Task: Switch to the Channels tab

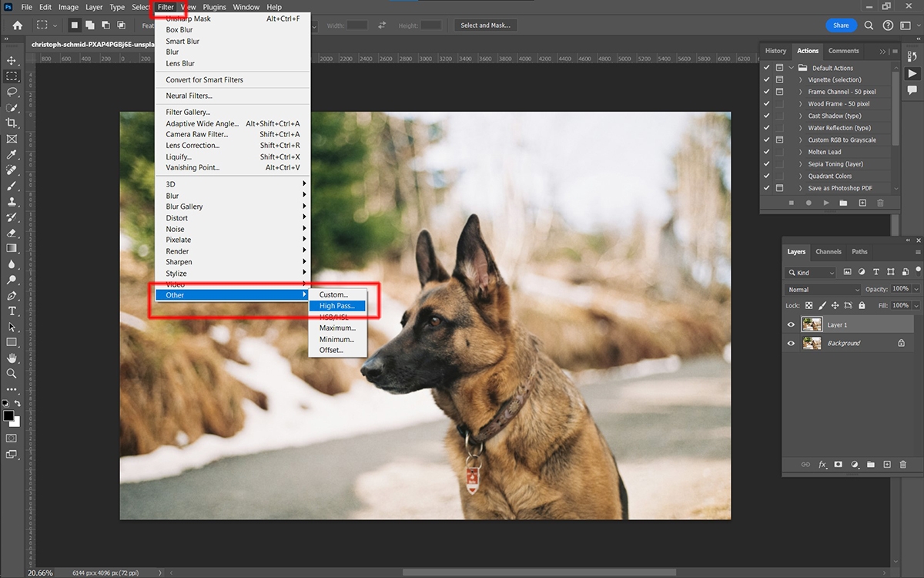Action: point(829,251)
